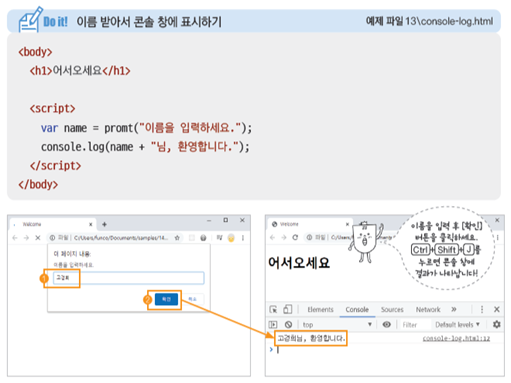Click site info icon in right window

click(x=309, y=237)
